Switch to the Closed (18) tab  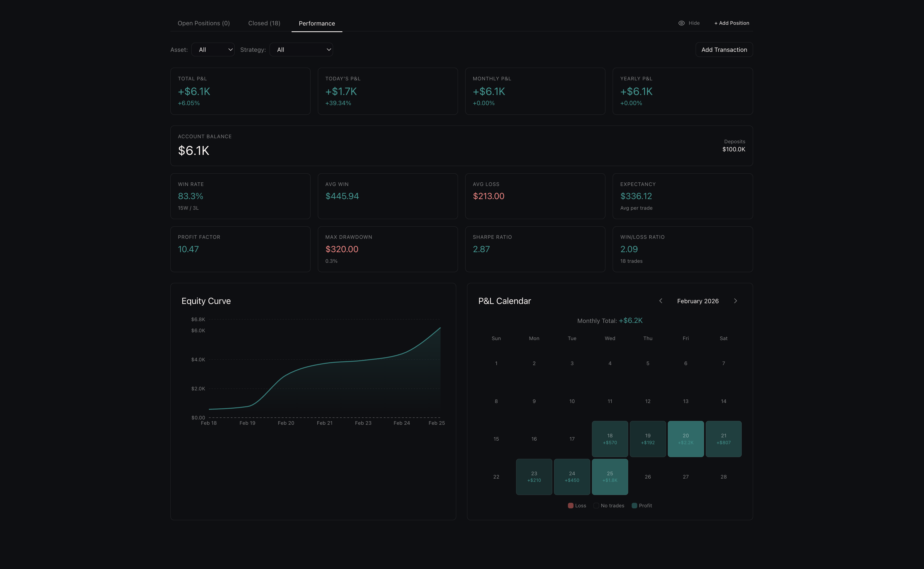pos(264,23)
